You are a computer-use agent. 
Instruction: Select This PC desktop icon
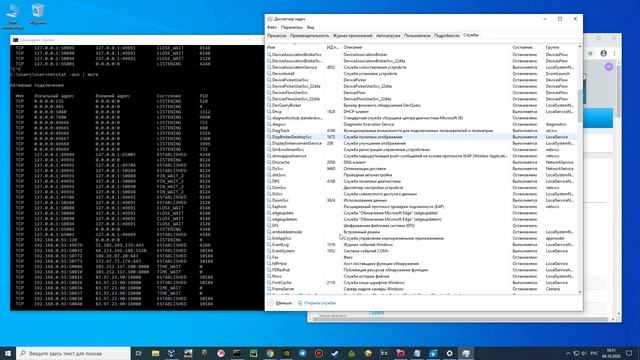[x=12, y=16]
